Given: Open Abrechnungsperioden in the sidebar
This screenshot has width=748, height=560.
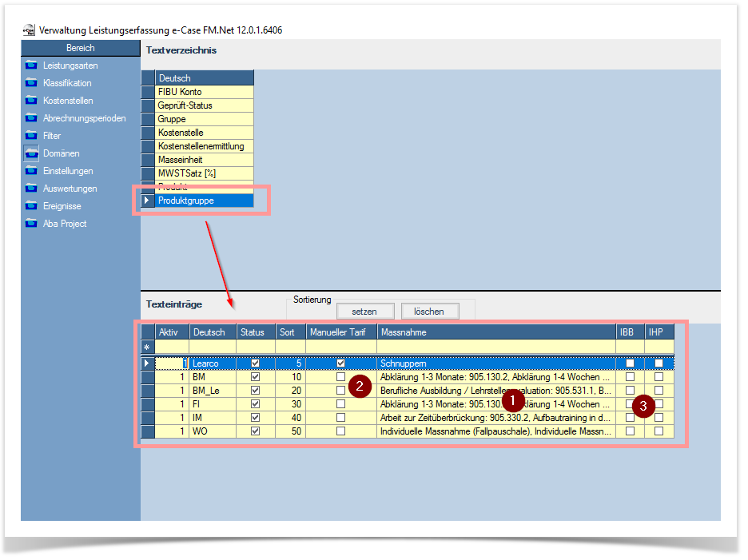Looking at the screenshot, I should pos(85,118).
